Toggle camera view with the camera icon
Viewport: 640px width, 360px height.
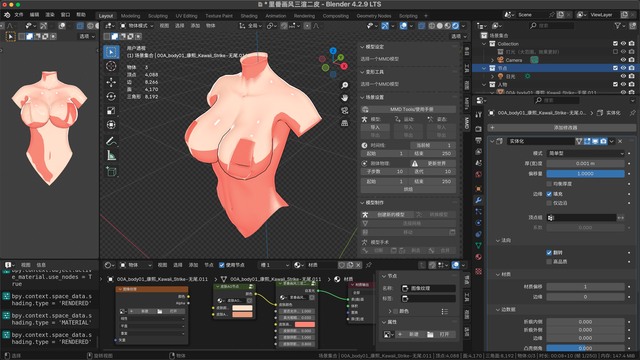345,111
